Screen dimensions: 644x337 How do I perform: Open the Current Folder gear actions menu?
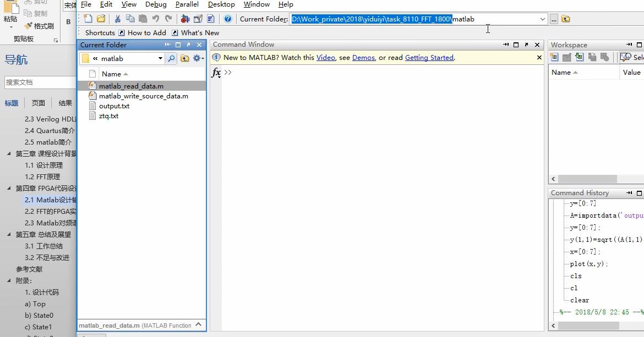click(198, 59)
